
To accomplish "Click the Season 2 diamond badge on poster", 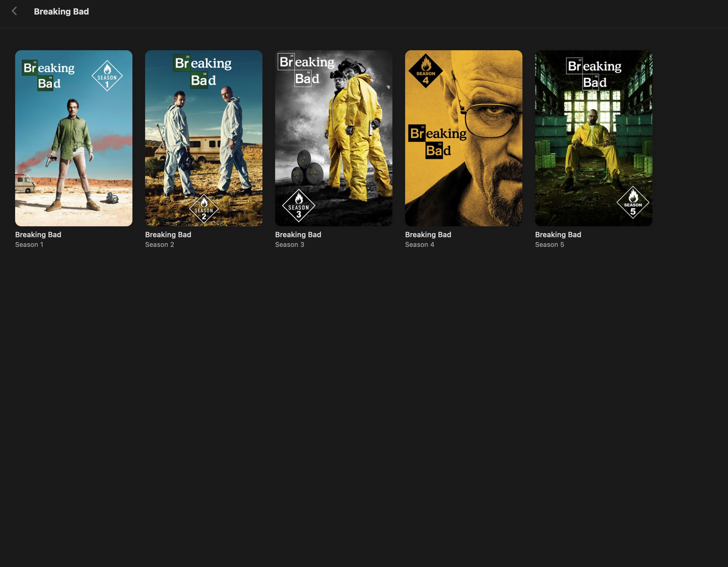I will click(204, 209).
